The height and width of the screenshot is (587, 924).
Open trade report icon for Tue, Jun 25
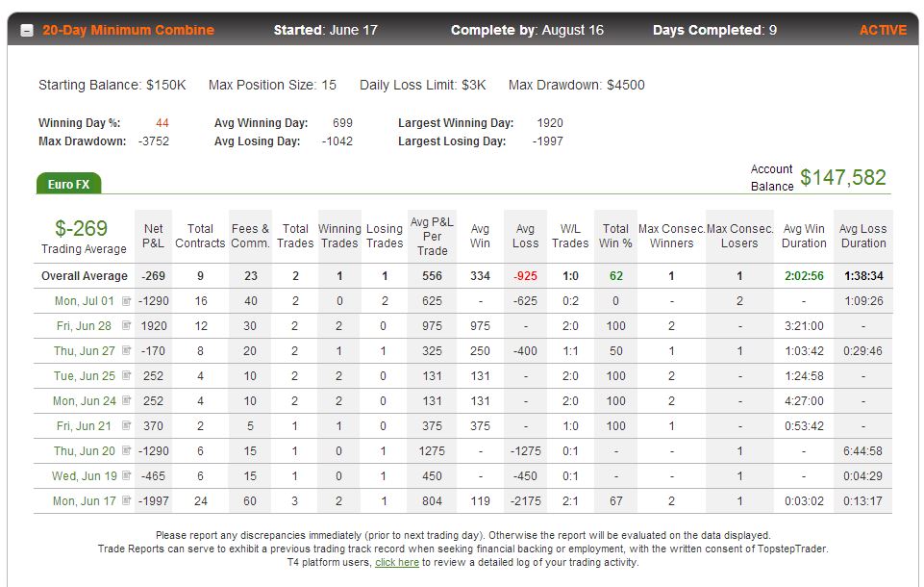coord(126,375)
